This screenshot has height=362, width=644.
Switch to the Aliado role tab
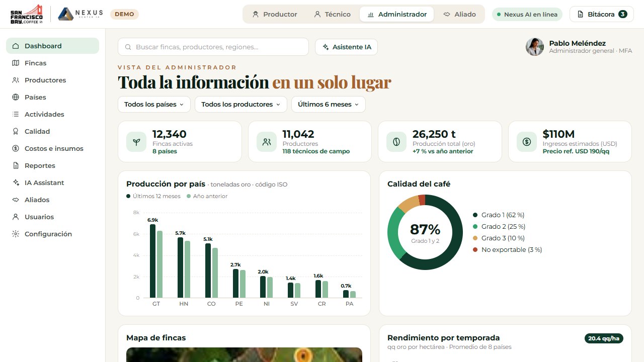coord(460,14)
